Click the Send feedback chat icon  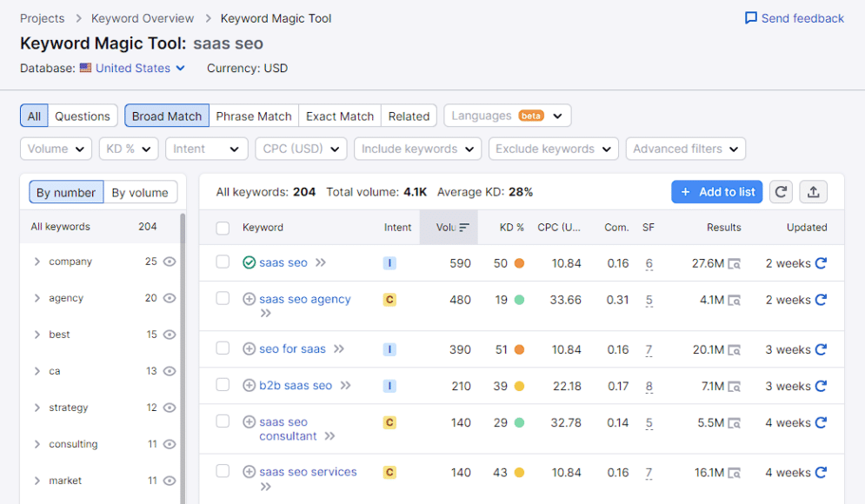(x=749, y=17)
